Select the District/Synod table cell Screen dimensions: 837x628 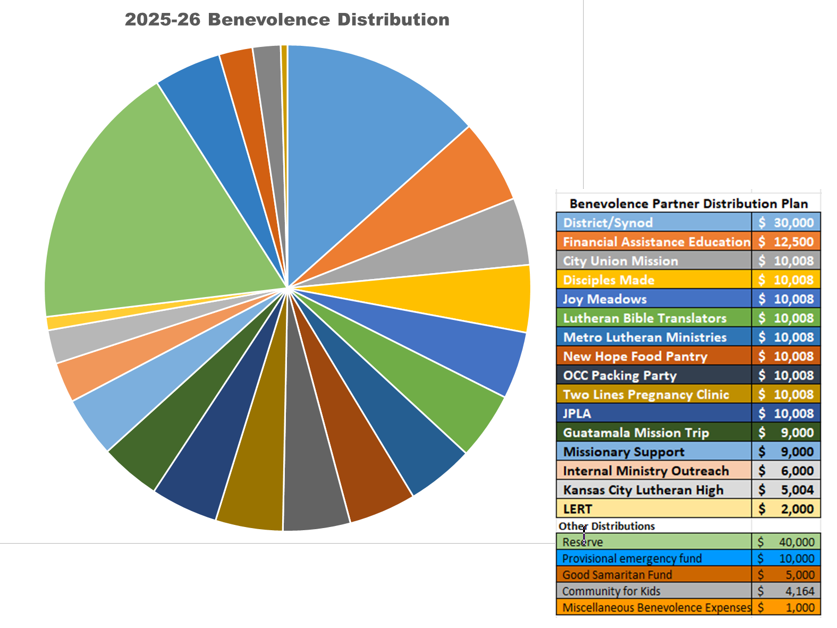click(653, 223)
